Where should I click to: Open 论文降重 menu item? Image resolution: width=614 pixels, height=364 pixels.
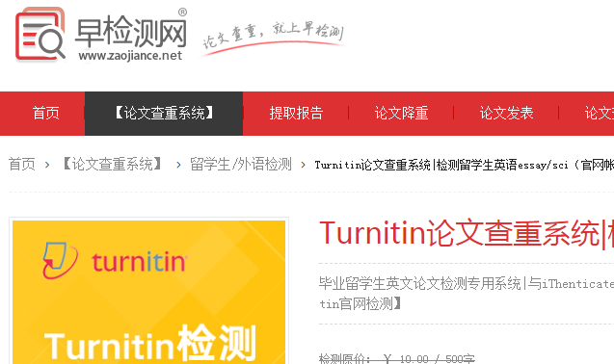click(401, 113)
